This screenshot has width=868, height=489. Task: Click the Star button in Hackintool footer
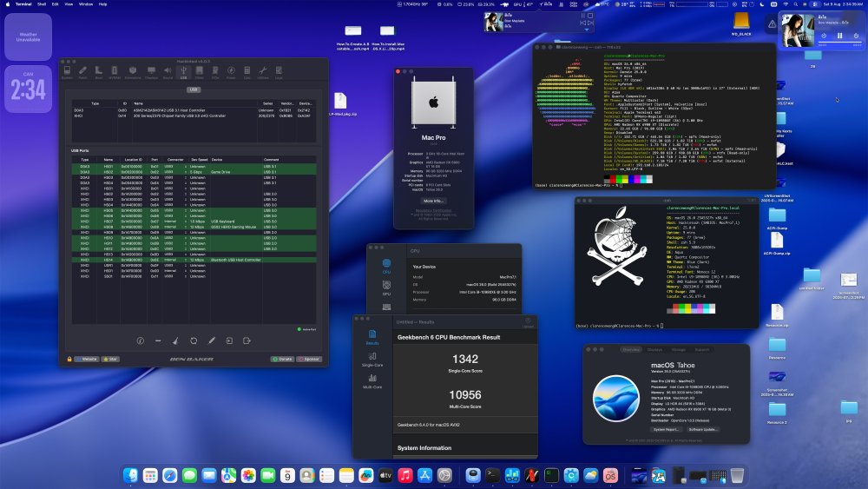click(x=109, y=359)
